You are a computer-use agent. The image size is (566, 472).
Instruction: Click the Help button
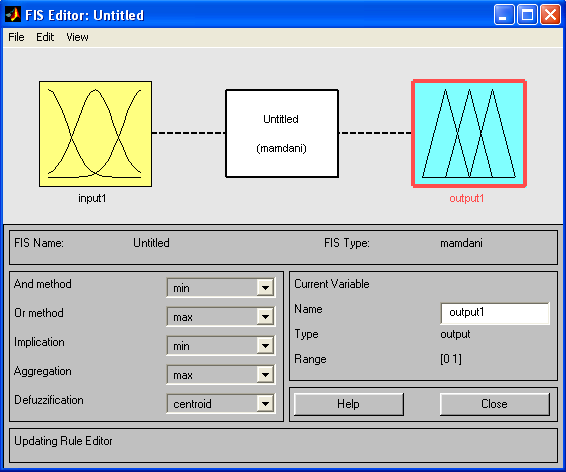(349, 404)
